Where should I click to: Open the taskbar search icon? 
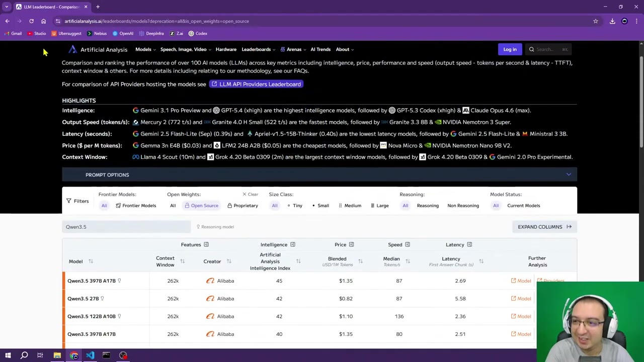click(24, 355)
